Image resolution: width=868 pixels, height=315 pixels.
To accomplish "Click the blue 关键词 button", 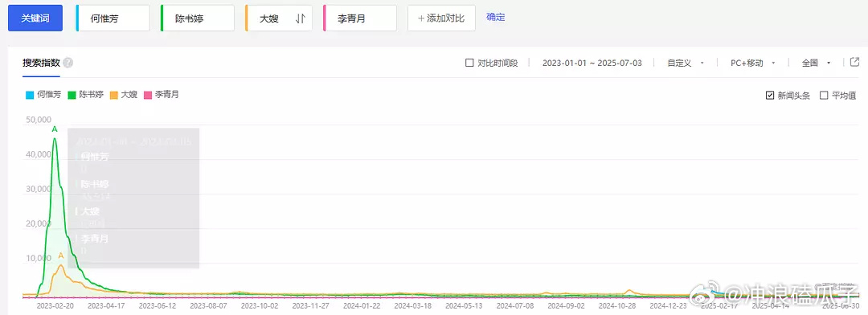I will [x=35, y=18].
